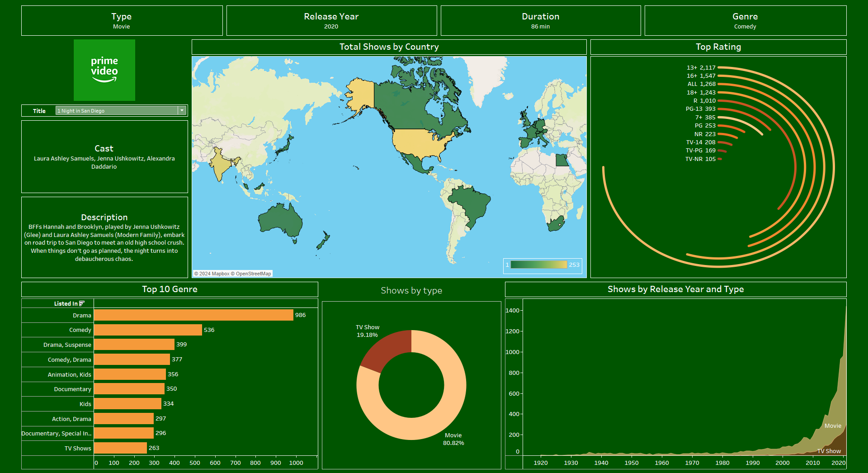The height and width of the screenshot is (473, 868).
Task: Select the Comedy bar showing 536
Action: click(x=148, y=330)
